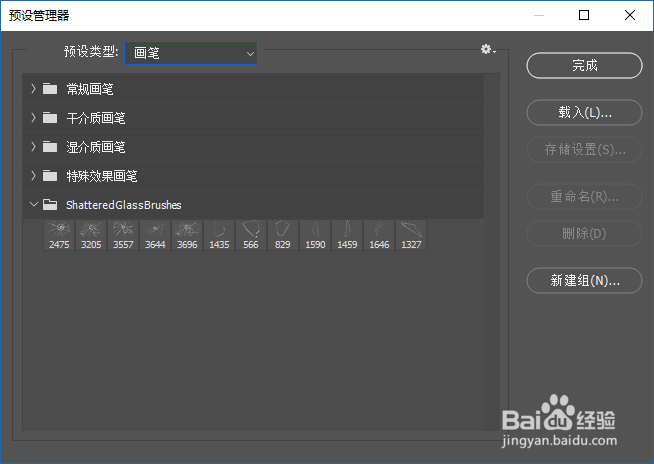
Task: Select the 干介质画笔 group name
Action: (x=96, y=118)
